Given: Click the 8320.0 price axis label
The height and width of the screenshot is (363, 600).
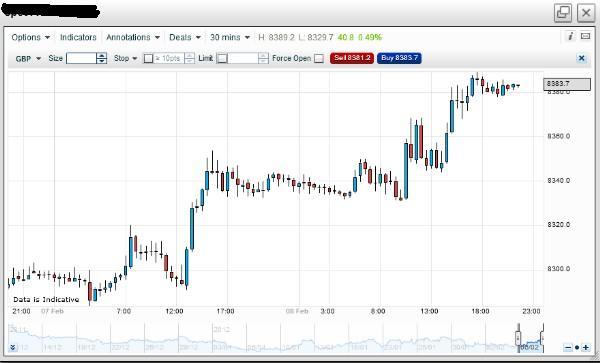Looking at the screenshot, I should [x=559, y=225].
